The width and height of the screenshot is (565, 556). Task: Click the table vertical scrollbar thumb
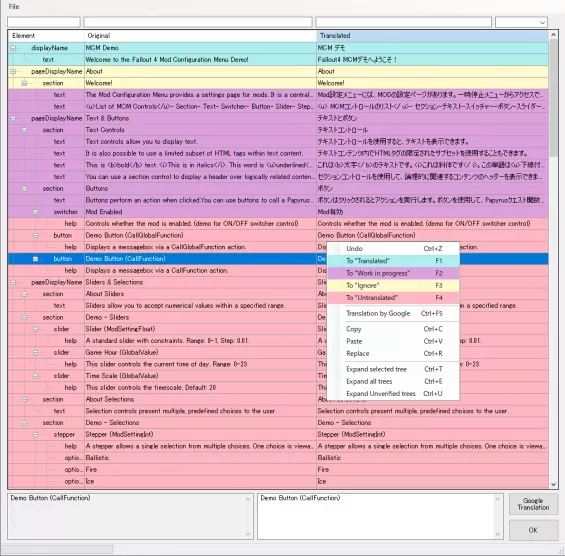click(x=554, y=97)
